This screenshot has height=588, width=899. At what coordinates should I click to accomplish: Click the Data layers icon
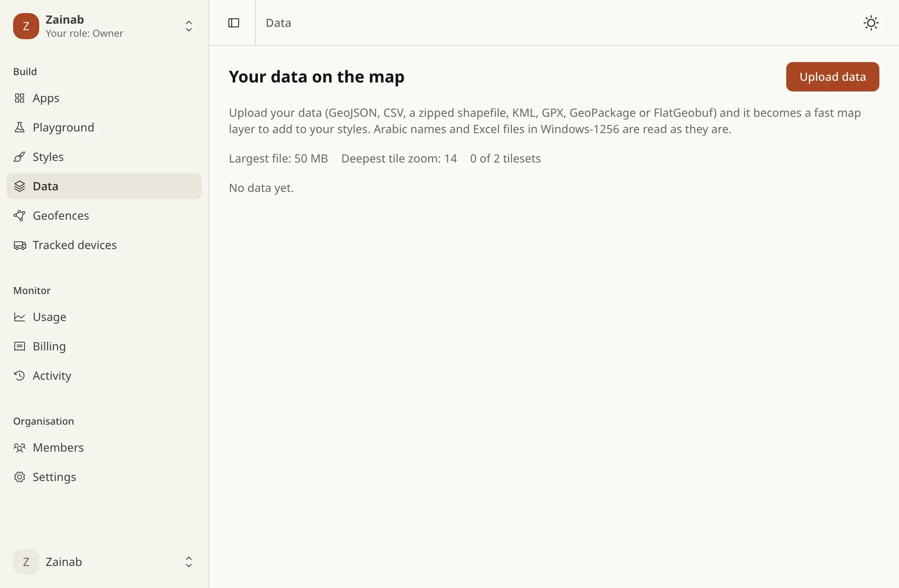tap(20, 186)
